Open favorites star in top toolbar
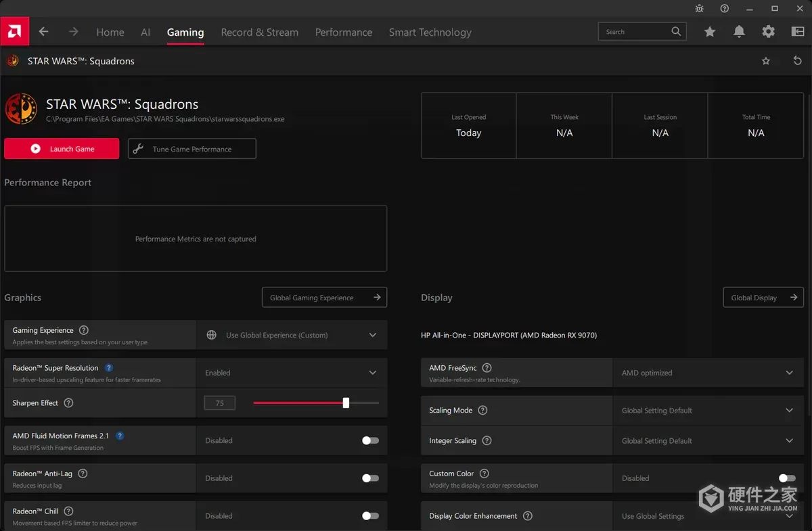The image size is (812, 531). (710, 32)
